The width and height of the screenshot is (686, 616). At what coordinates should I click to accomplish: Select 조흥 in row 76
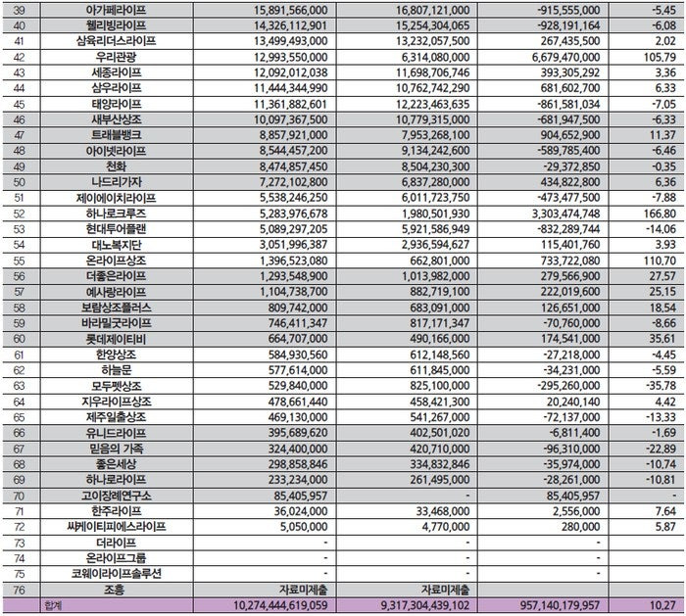(x=115, y=591)
